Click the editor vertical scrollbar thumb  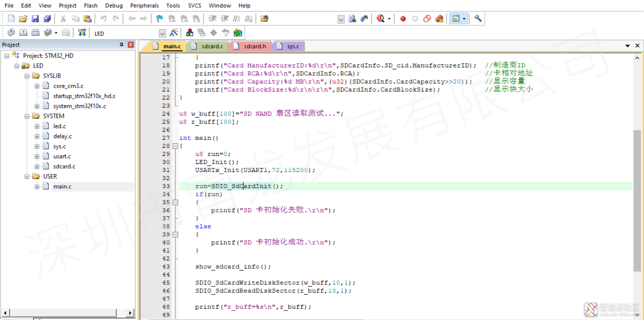(637, 201)
